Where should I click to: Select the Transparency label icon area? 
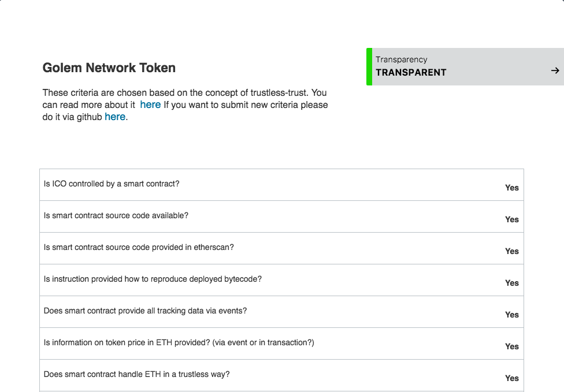[402, 59]
